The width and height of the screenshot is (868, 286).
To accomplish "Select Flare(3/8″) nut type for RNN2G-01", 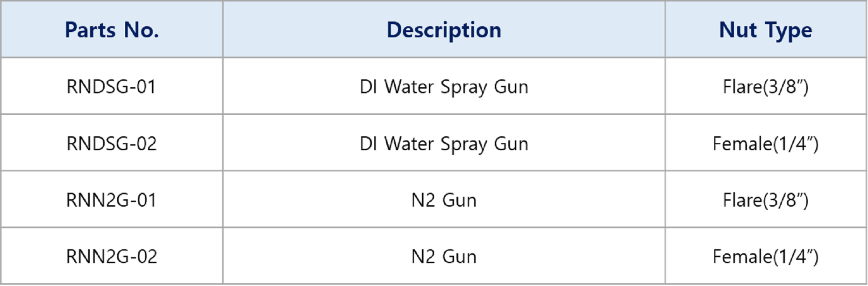I will [x=765, y=200].
